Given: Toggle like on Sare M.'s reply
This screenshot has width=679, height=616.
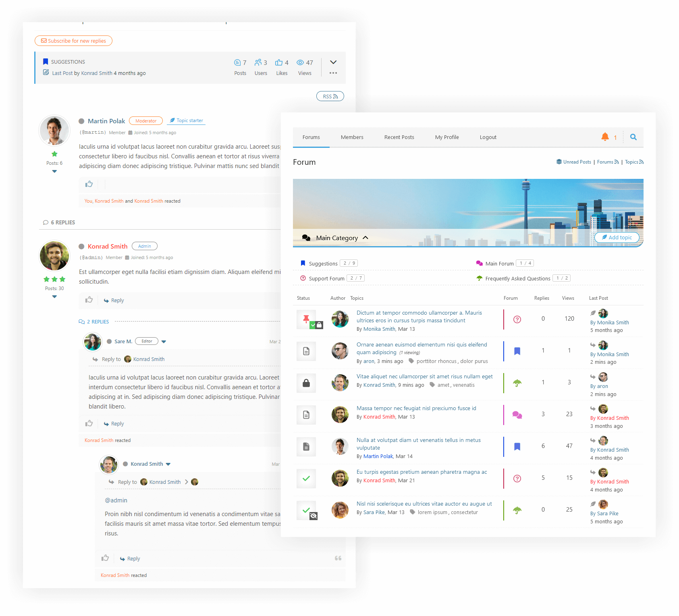Looking at the screenshot, I should 89,423.
